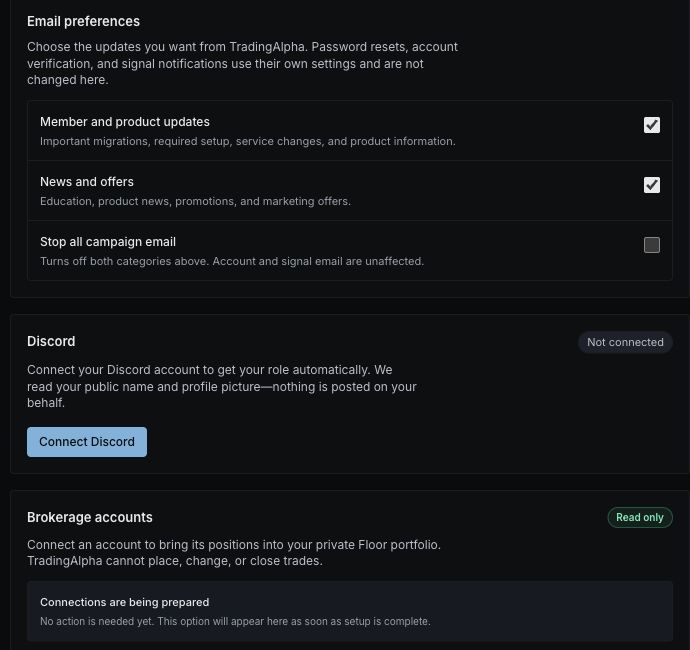Click the Not connected status badge
Image resolution: width=690 pixels, height=650 pixels.
625,342
